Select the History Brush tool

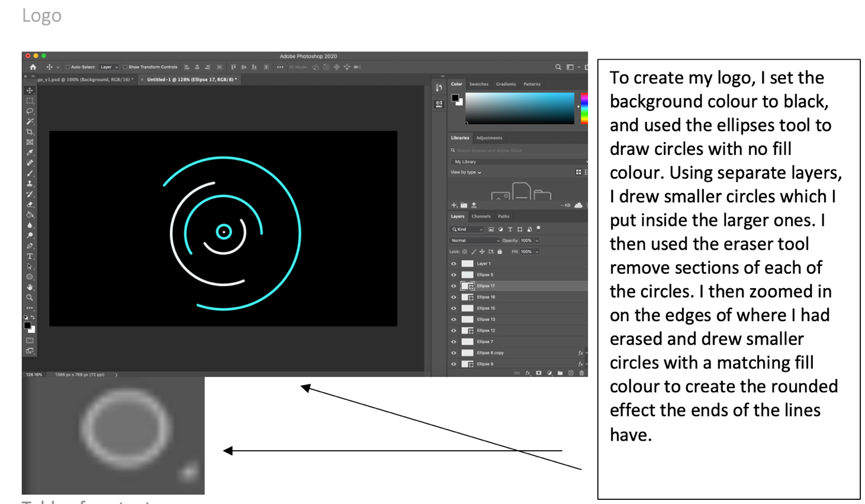point(30,194)
